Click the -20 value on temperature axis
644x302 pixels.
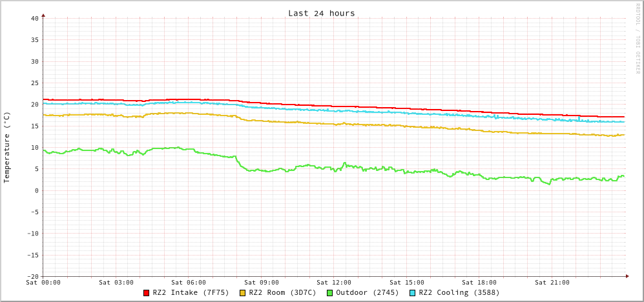tap(32, 276)
